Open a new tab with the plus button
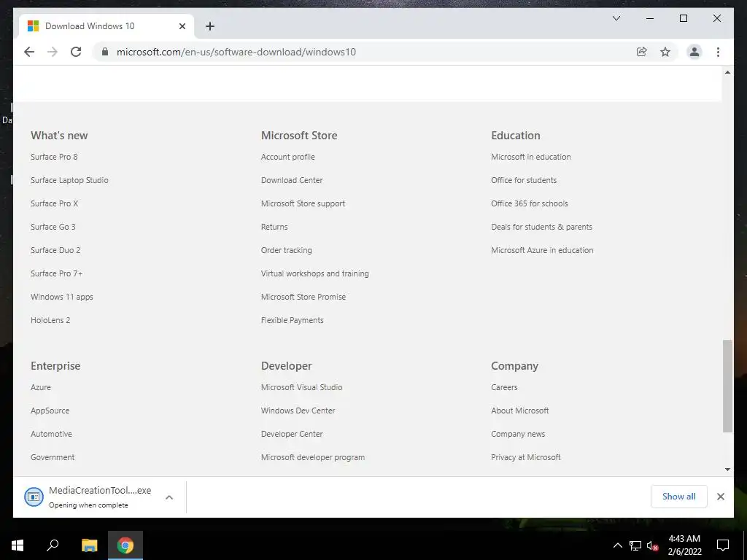This screenshot has height=560, width=747. tap(210, 26)
